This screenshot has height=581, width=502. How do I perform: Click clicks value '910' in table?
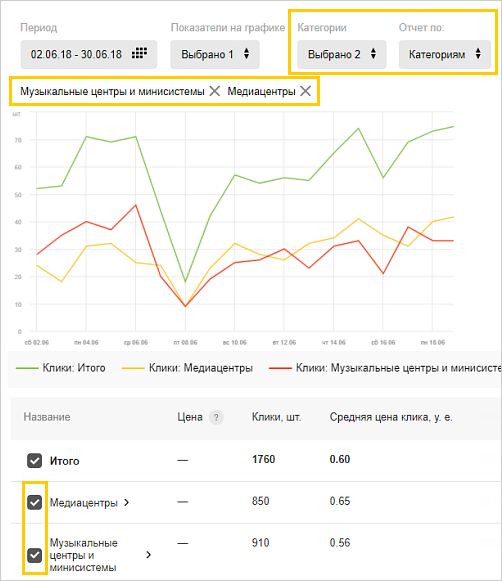(260, 543)
